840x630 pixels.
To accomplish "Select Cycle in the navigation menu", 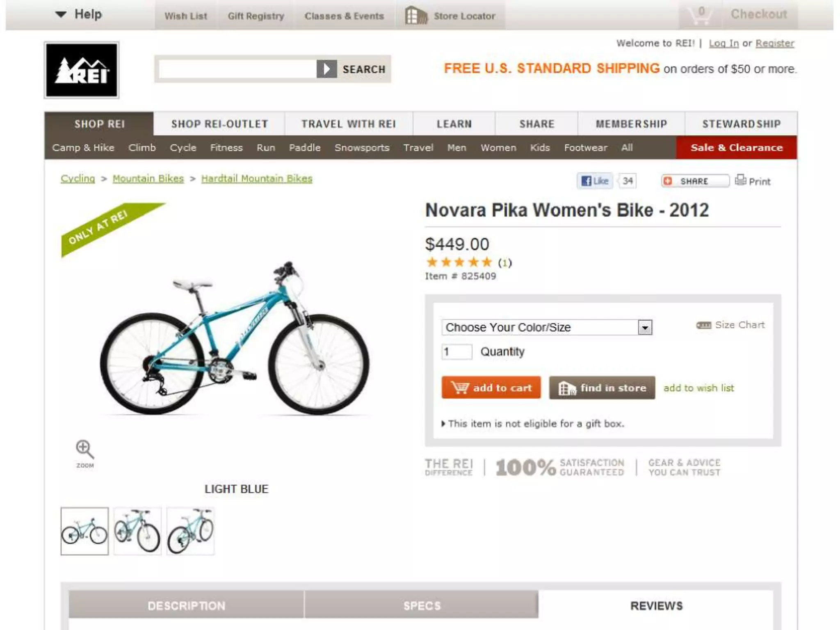I will [183, 148].
